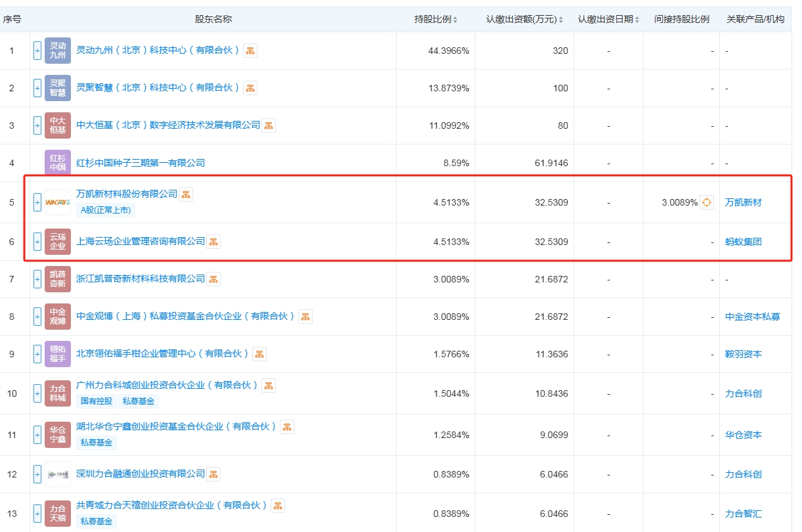Expand row 1 灵动九州 shareholder details
The image size is (802, 532).
(37, 51)
